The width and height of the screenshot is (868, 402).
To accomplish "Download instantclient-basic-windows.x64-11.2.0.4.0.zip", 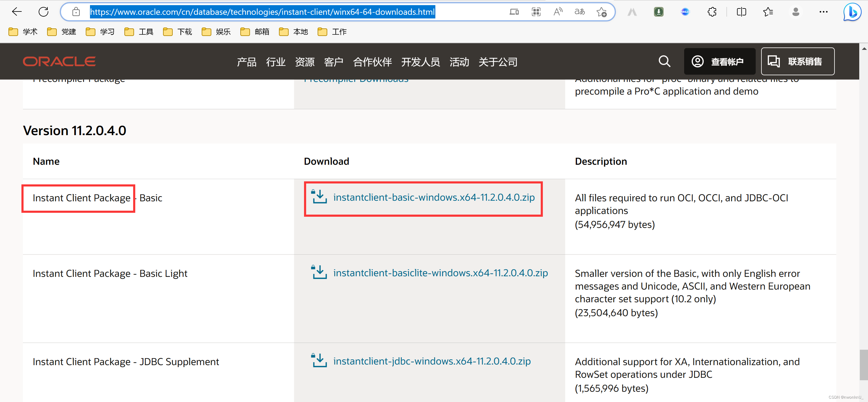I will click(434, 197).
